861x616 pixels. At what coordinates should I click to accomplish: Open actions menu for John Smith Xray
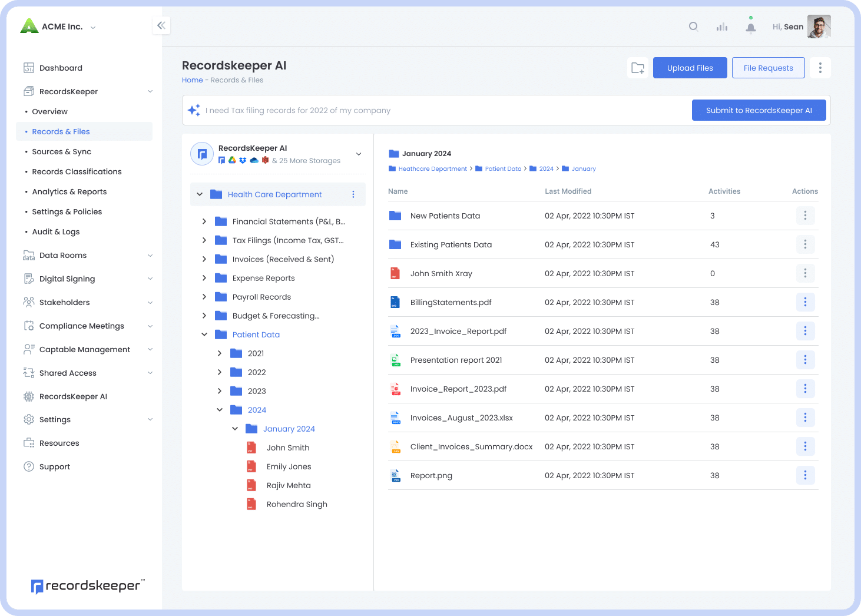tap(805, 273)
